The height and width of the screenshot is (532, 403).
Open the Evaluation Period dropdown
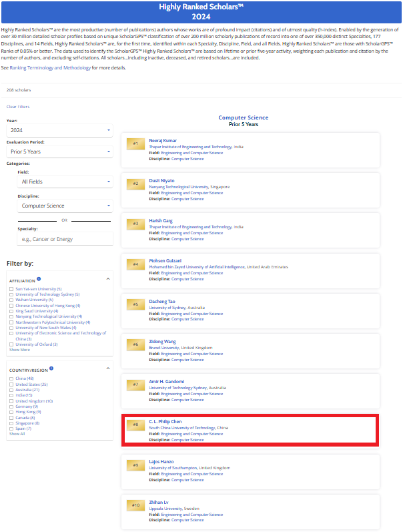pyautogui.click(x=59, y=152)
